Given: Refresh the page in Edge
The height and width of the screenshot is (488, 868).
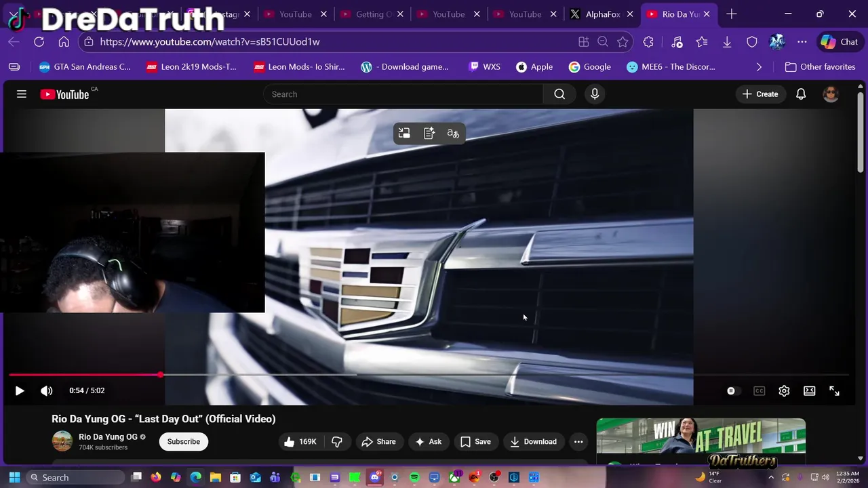Looking at the screenshot, I should pos(39,42).
